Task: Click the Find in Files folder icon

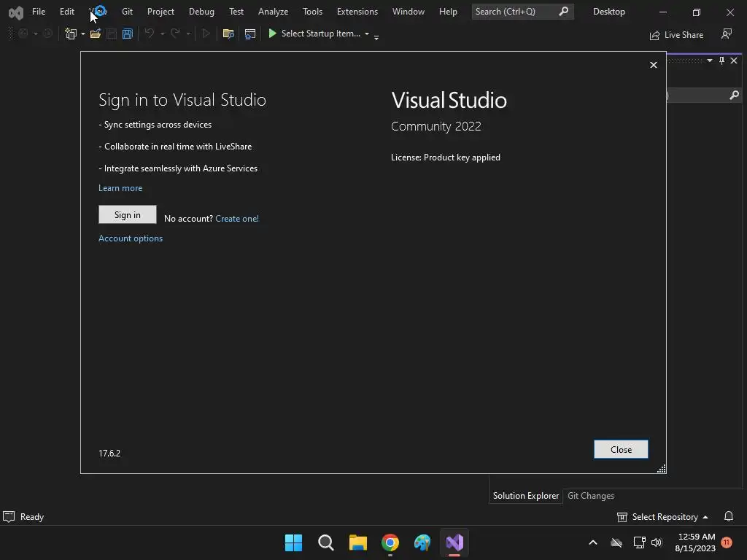Action: (228, 34)
